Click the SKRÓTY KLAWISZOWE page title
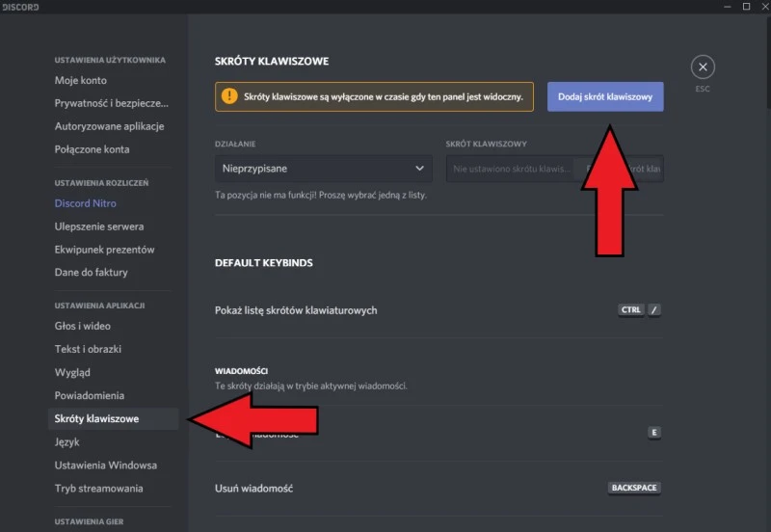 click(x=272, y=62)
